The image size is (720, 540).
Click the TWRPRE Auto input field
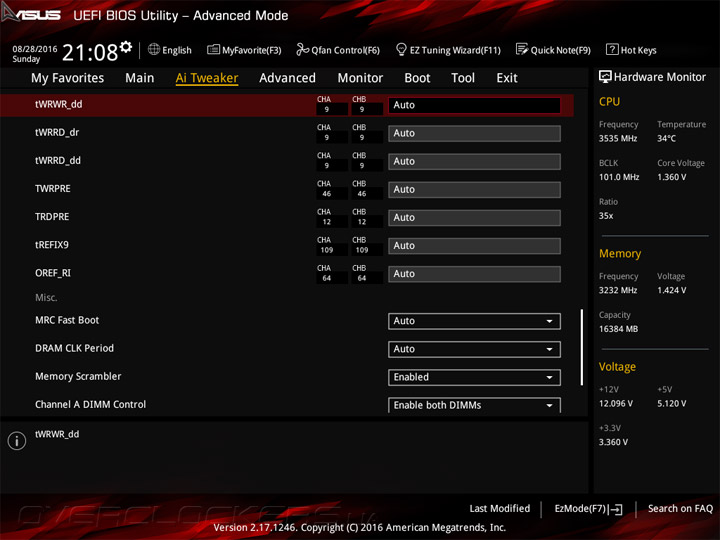pyautogui.click(x=474, y=189)
